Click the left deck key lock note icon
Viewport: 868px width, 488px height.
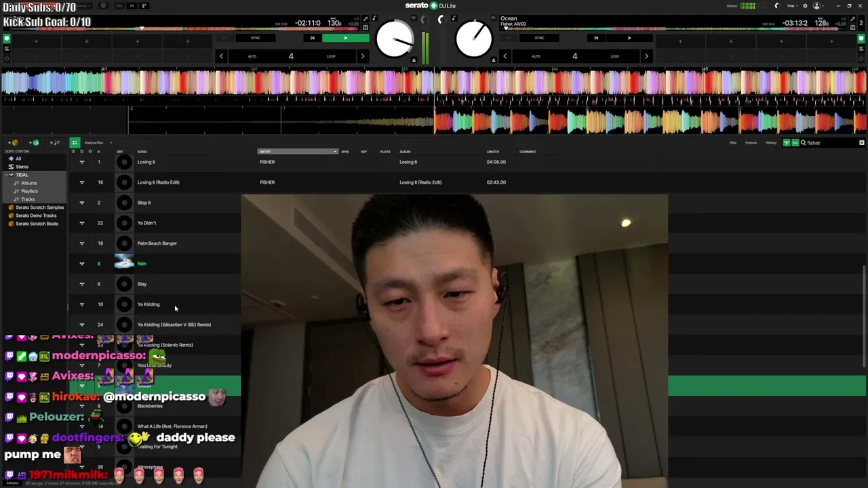pyautogui.click(x=374, y=18)
